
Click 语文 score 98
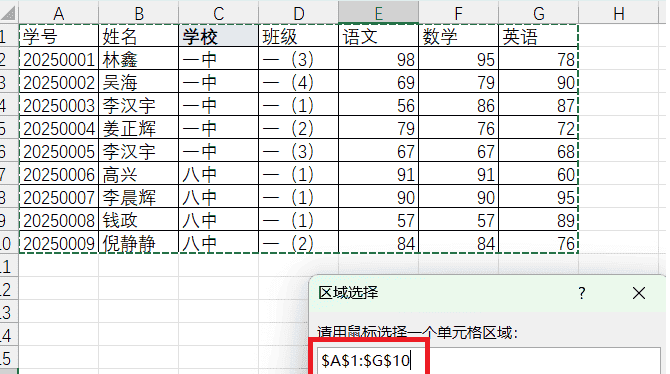coord(378,59)
